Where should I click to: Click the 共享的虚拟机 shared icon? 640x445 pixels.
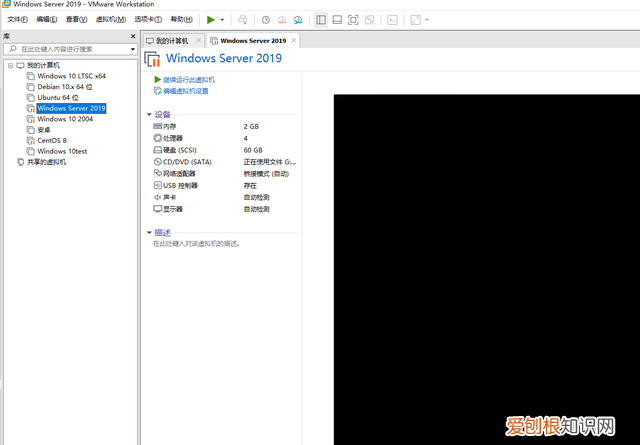20,162
